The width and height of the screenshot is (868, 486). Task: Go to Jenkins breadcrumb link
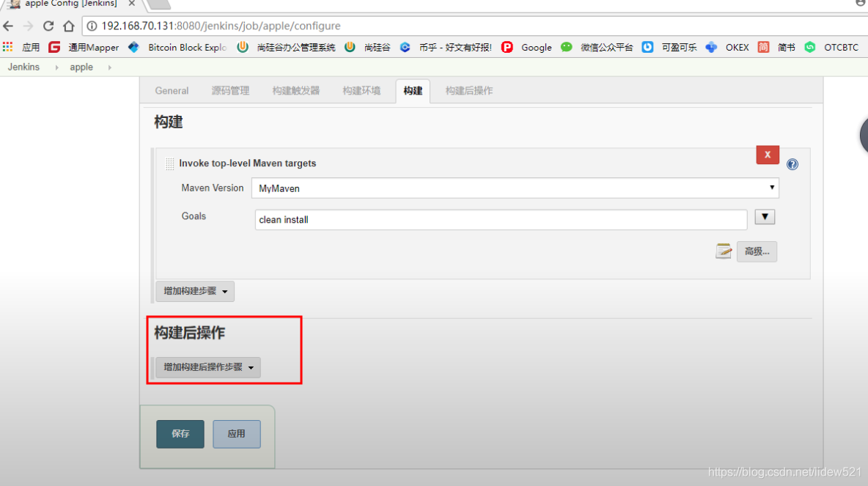[23, 67]
